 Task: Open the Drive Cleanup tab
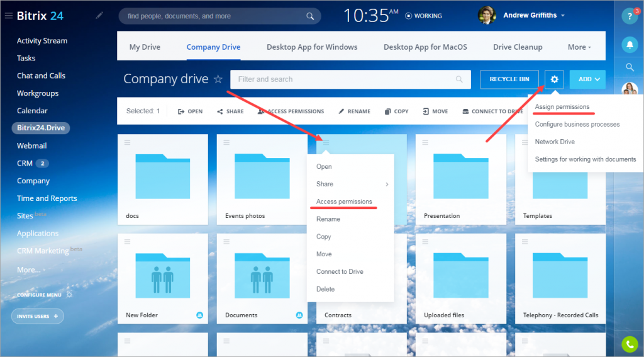point(518,47)
